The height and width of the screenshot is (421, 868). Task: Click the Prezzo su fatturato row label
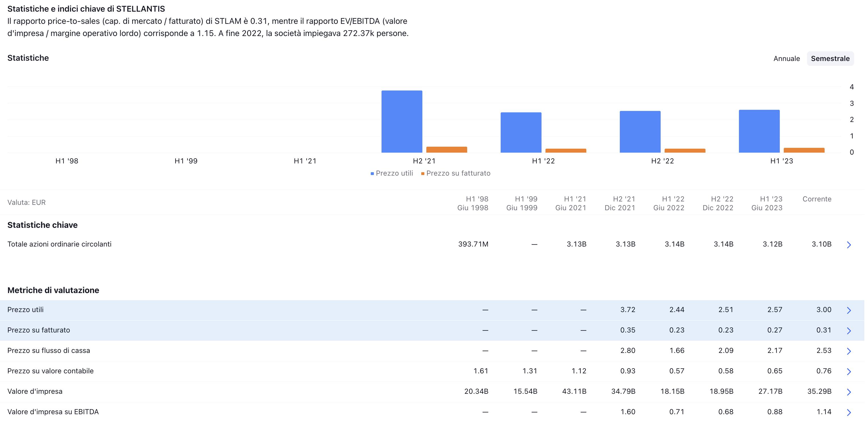click(x=39, y=330)
